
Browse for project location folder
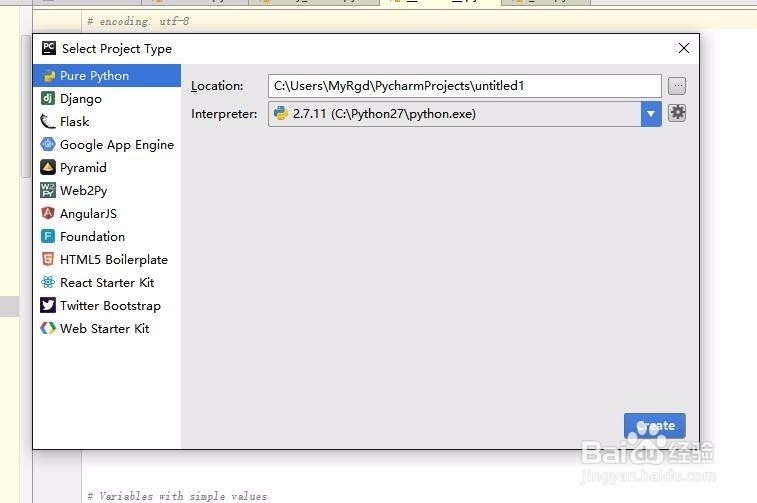677,86
